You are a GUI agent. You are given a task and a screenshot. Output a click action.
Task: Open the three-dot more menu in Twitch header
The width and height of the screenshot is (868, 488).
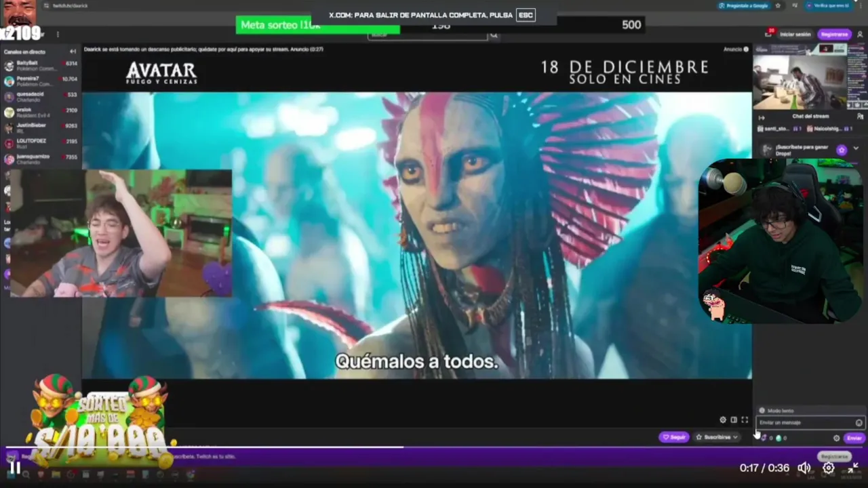coord(58,34)
